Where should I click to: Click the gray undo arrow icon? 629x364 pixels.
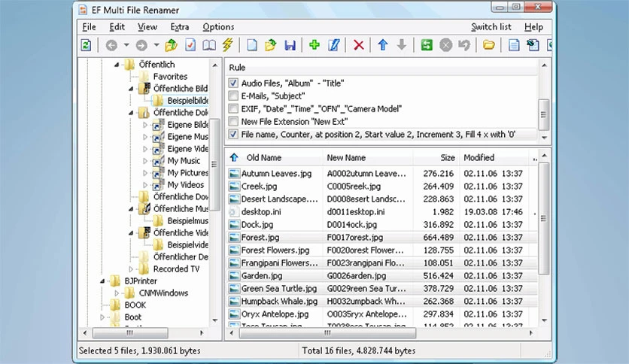pyautogui.click(x=464, y=45)
